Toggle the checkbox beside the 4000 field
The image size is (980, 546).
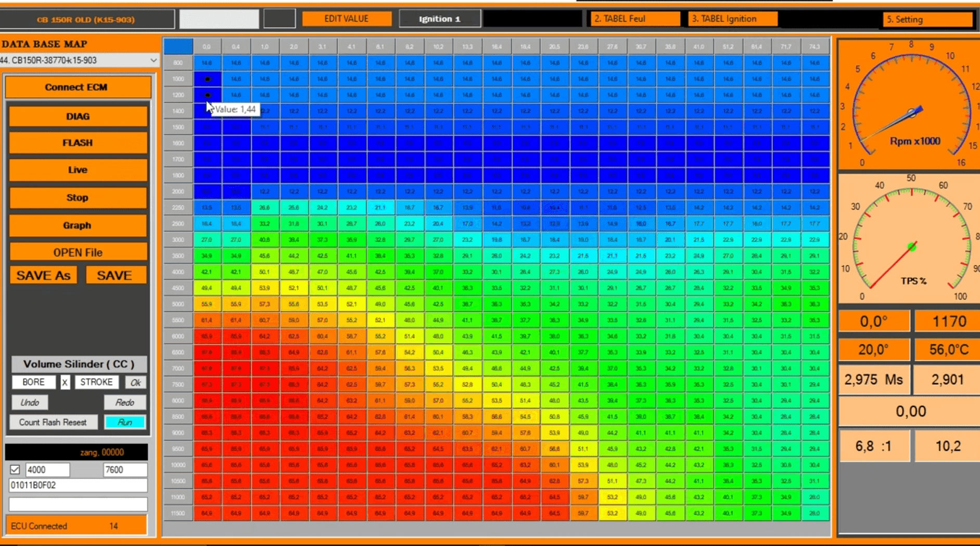pyautogui.click(x=15, y=470)
